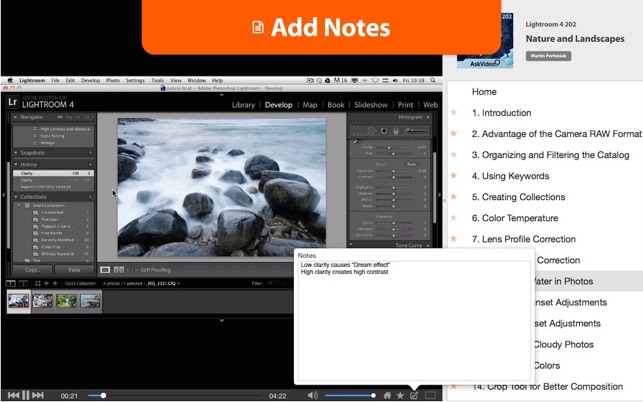Collapse the Snapshots panel
Viewport: 643px width, 402px height.
[16, 153]
